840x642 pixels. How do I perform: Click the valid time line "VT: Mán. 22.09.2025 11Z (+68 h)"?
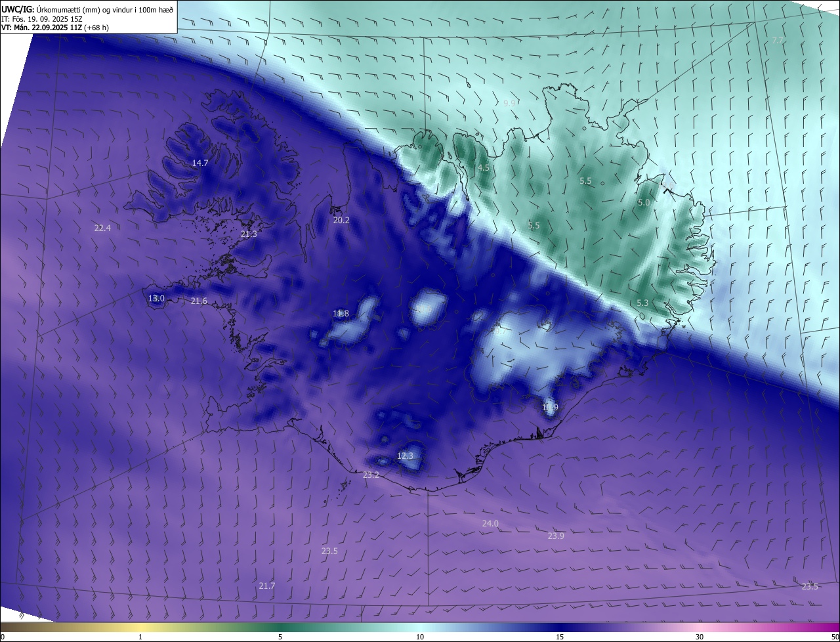55,28
